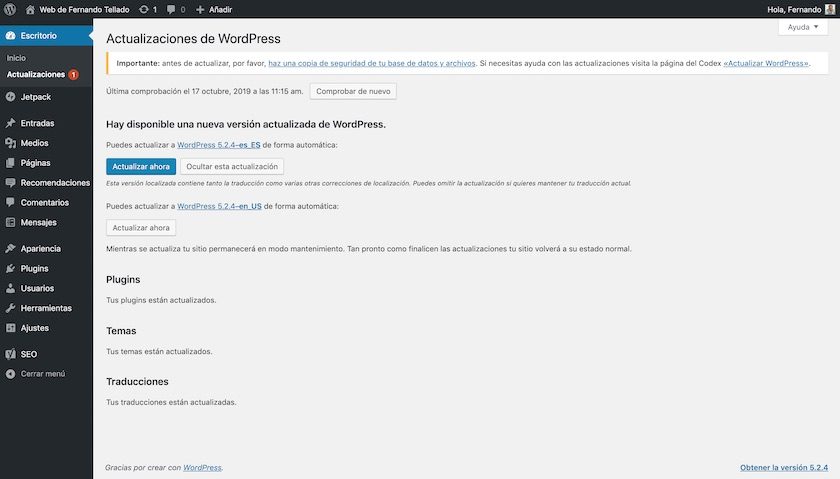Click the Herramientas wrench icon
The image size is (840, 479).
11,308
